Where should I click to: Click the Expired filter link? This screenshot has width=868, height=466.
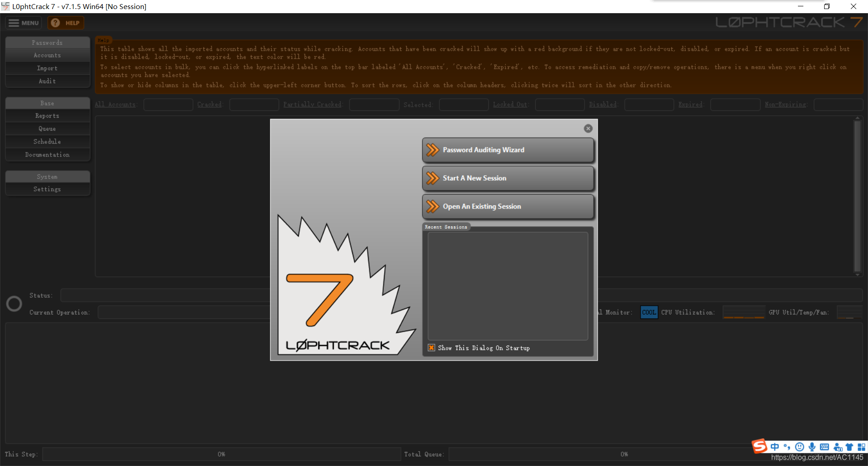pyautogui.click(x=691, y=105)
